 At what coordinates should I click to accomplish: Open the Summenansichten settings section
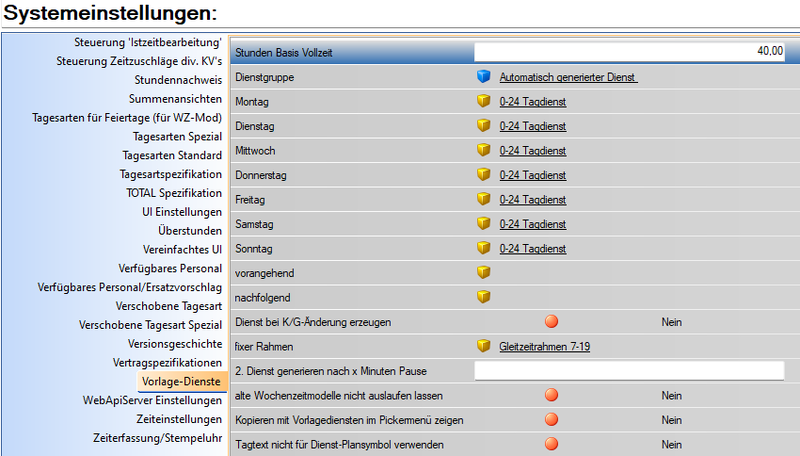point(175,99)
